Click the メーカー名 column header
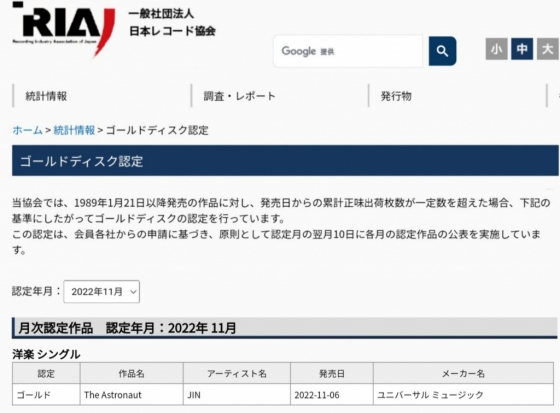 click(463, 373)
